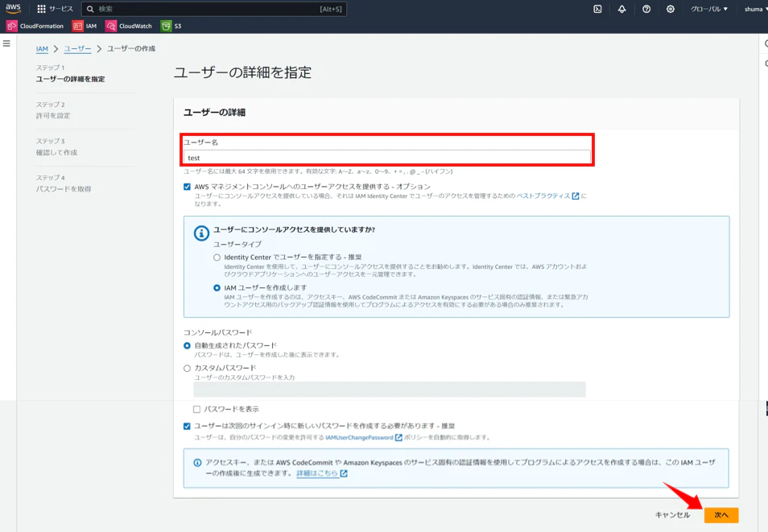The width and height of the screenshot is (768, 532).
Task: Check the パスワードを表示 checkbox
Action: click(197, 409)
